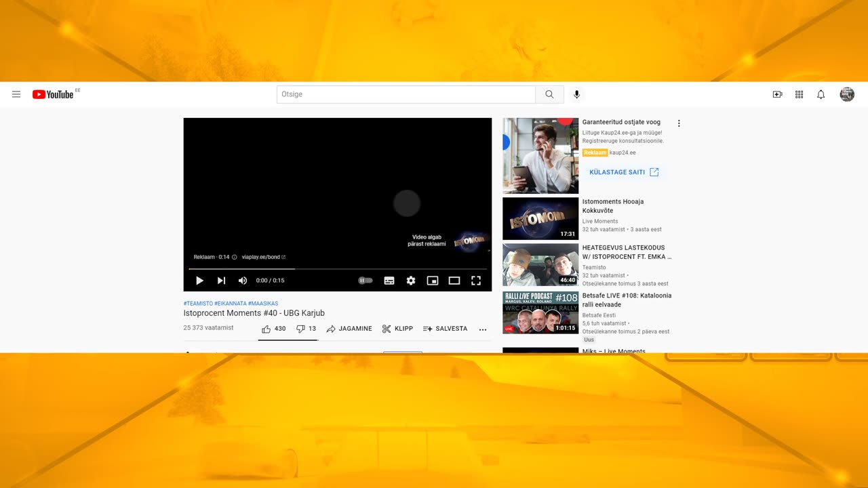Open the #MAASIKAS hashtag
This screenshot has height=488, width=868.
[x=263, y=304]
